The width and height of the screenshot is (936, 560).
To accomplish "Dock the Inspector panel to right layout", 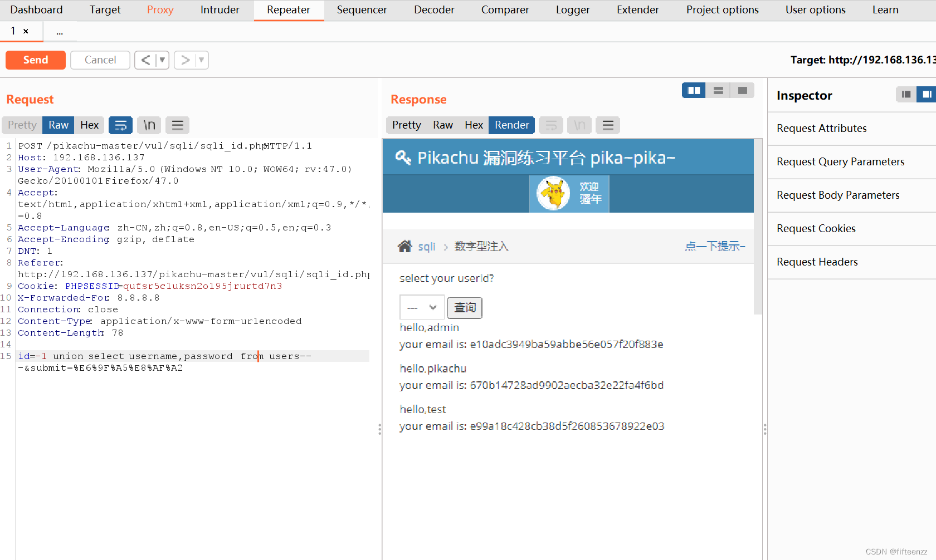I will (x=927, y=95).
